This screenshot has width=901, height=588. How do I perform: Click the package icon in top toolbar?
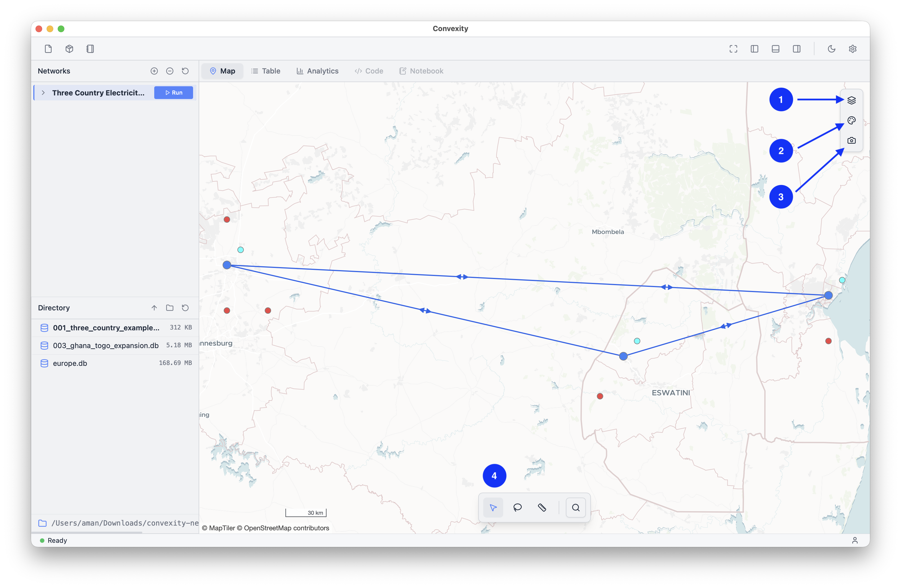coord(69,49)
